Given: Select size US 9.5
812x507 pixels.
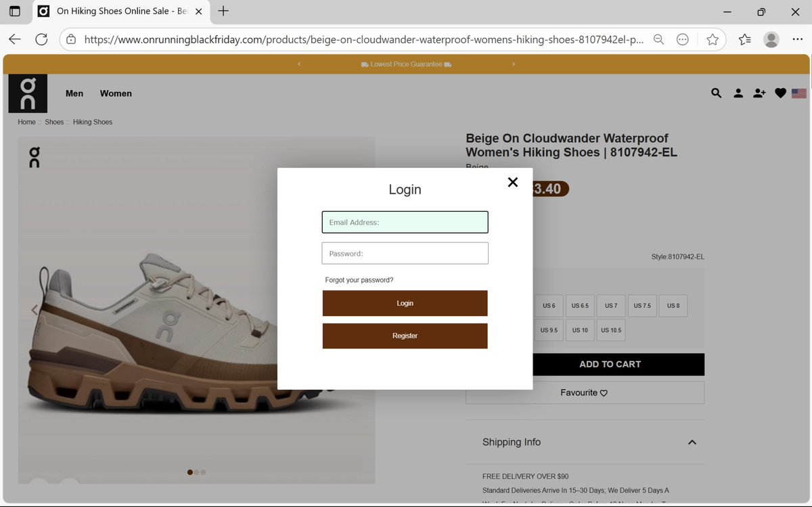Looking at the screenshot, I should 549,330.
